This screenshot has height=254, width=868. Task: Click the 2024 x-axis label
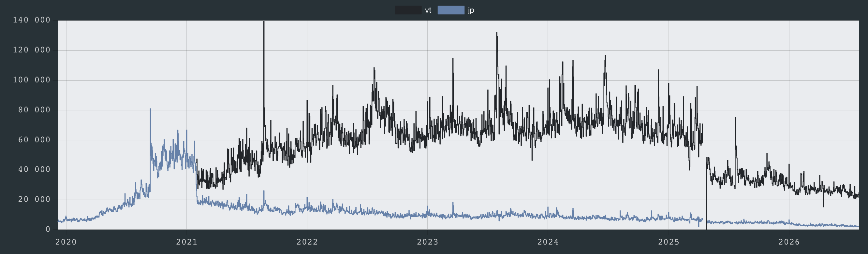click(x=548, y=242)
